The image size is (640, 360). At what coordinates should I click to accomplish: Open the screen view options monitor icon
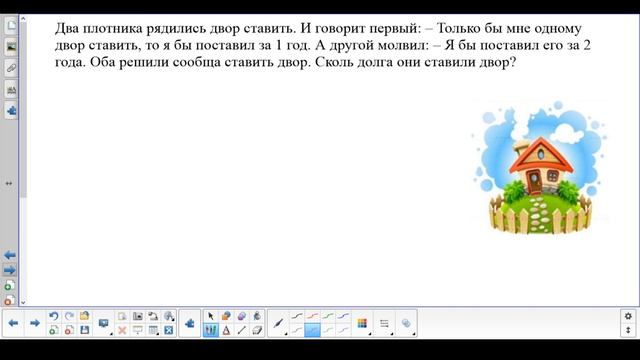coord(104,323)
